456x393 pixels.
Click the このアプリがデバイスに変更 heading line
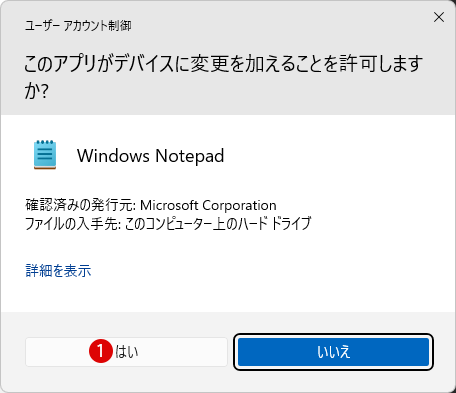pyautogui.click(x=224, y=64)
